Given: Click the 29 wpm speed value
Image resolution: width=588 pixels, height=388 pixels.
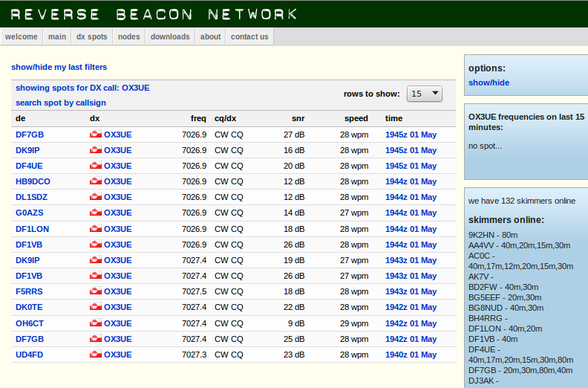Looking at the screenshot, I should click(354, 323).
